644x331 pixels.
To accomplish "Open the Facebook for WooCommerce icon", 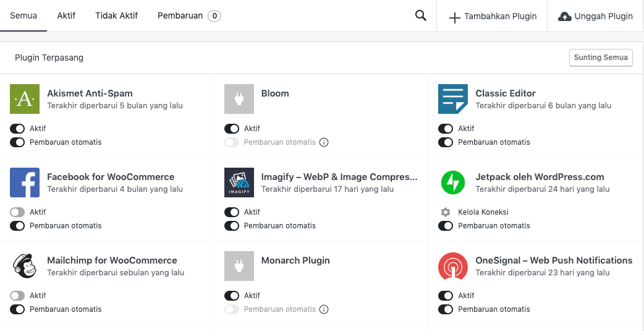I will point(25,183).
